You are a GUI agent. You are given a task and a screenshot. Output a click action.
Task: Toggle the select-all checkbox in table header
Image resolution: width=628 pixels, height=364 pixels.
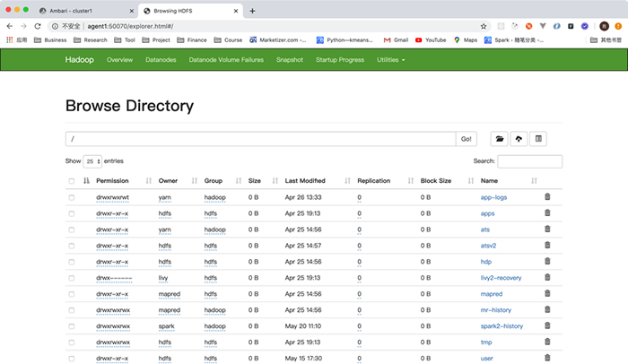click(x=71, y=181)
